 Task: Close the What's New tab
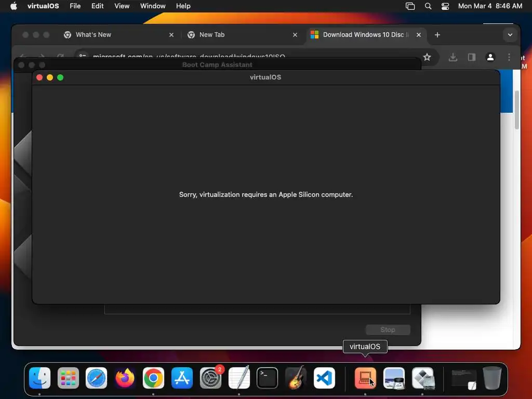coord(171,35)
